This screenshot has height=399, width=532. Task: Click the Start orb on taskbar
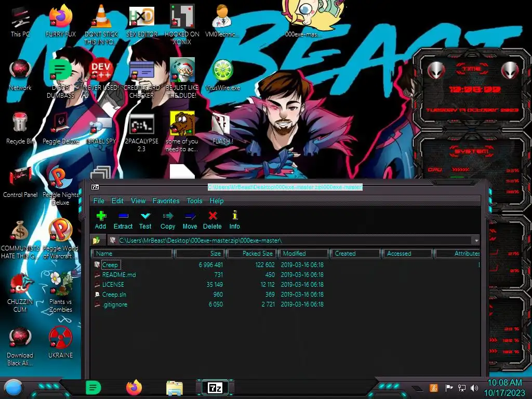coord(14,388)
